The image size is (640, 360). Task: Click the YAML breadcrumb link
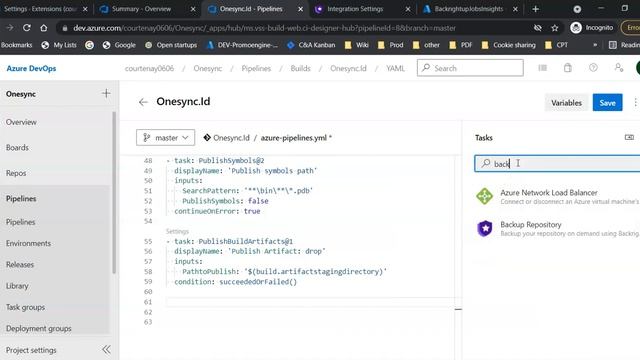click(x=396, y=68)
